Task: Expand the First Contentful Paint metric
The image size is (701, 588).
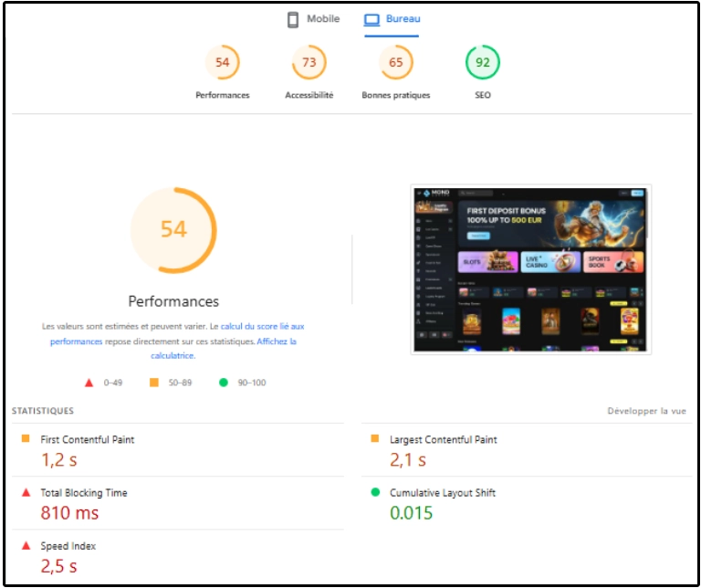Action: tap(87, 440)
